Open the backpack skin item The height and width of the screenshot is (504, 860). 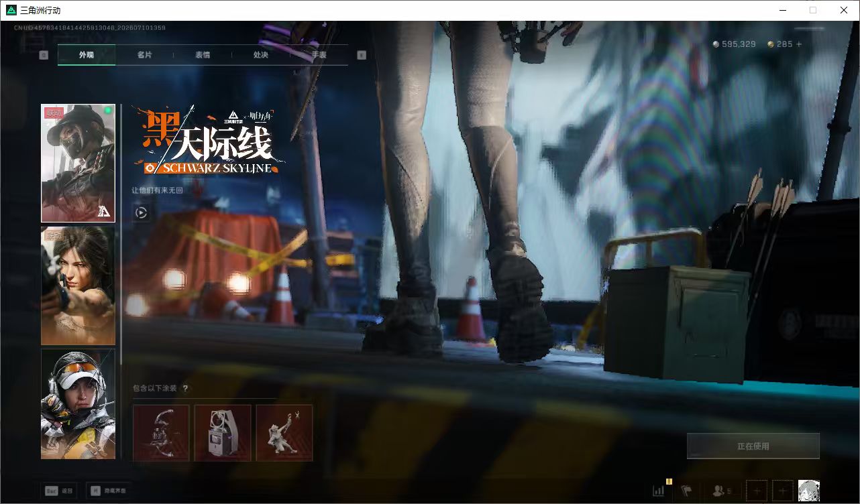tap(223, 433)
